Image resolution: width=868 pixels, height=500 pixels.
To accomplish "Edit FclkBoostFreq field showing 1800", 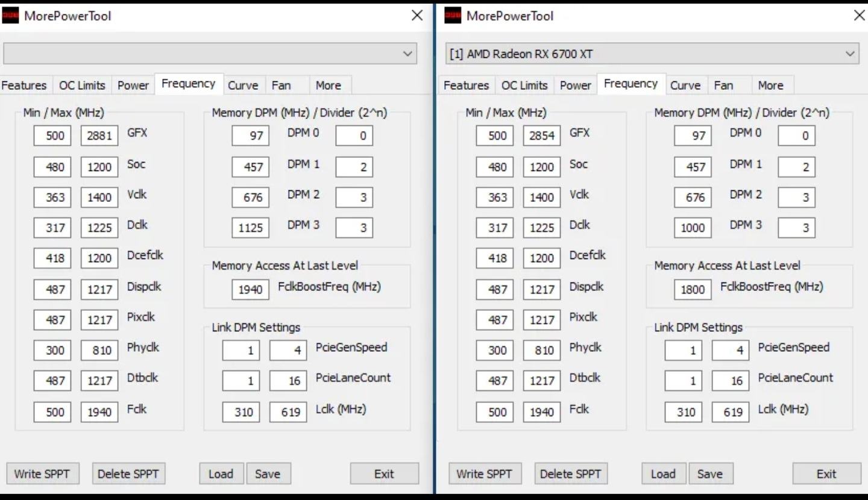I will click(693, 290).
